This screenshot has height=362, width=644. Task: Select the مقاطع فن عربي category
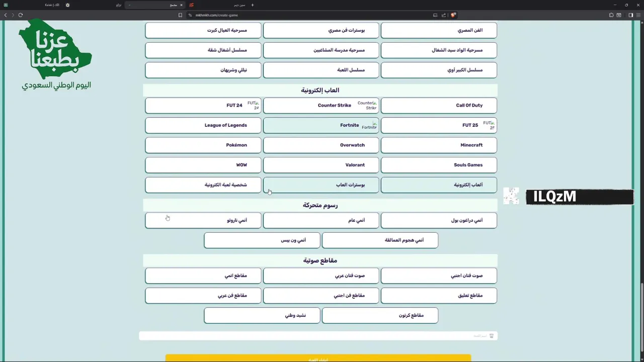tap(203, 296)
